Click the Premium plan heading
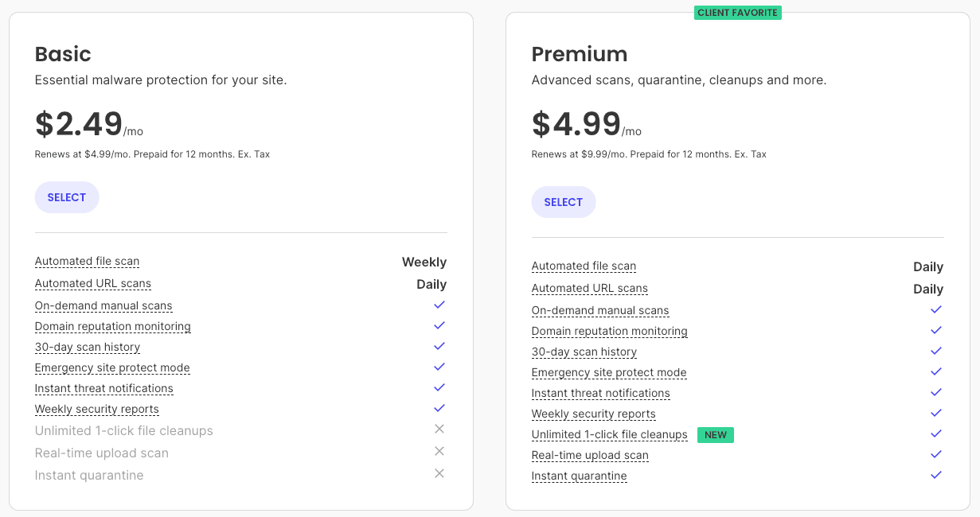The image size is (980, 517). [x=580, y=54]
